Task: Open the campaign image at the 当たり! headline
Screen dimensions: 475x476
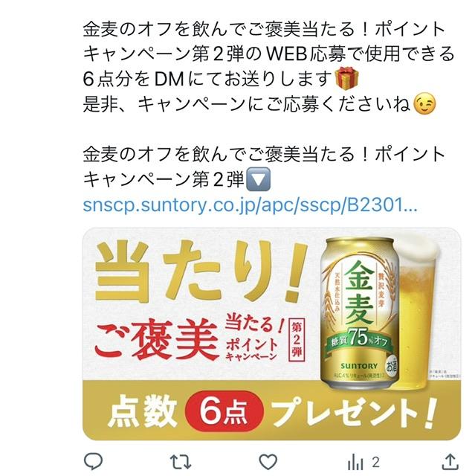Action: click(200, 271)
